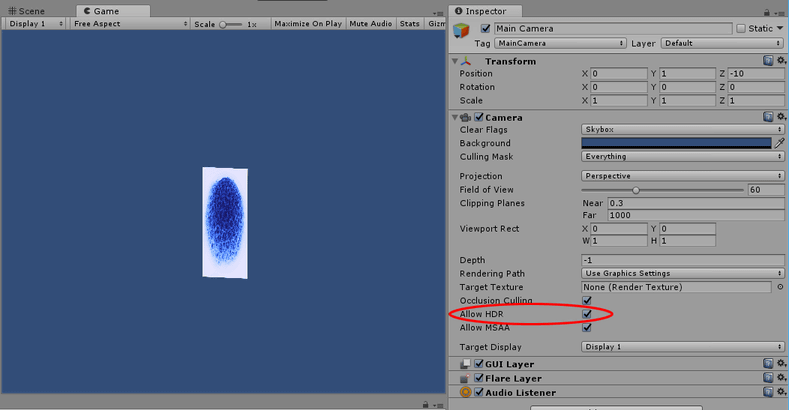Click the Flare Layer component icon
789x410 pixels.
point(465,378)
